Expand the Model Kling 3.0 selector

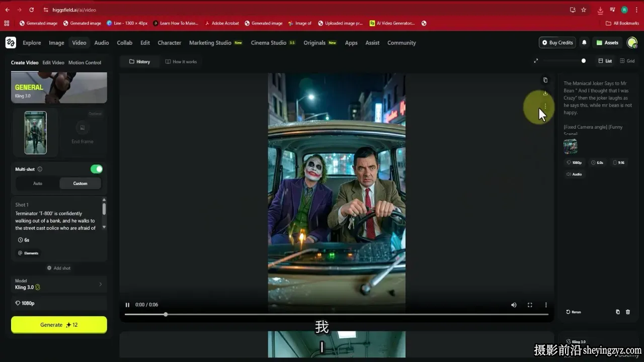[x=59, y=284]
